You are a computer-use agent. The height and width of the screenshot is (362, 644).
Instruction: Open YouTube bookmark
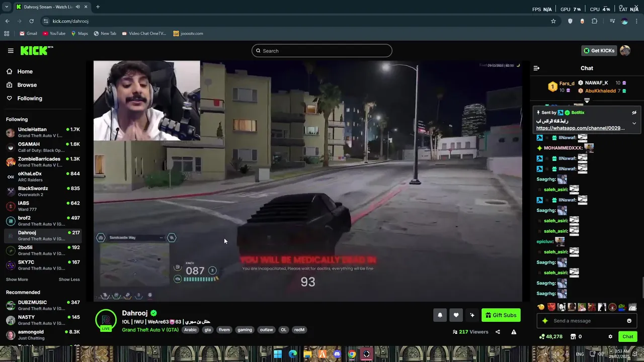click(x=54, y=34)
